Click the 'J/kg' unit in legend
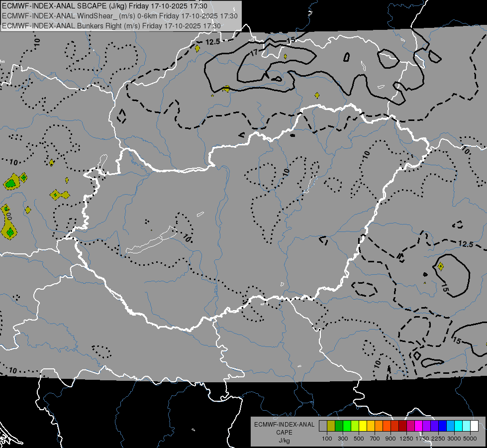The width and height of the screenshot is (487, 448). click(284, 441)
